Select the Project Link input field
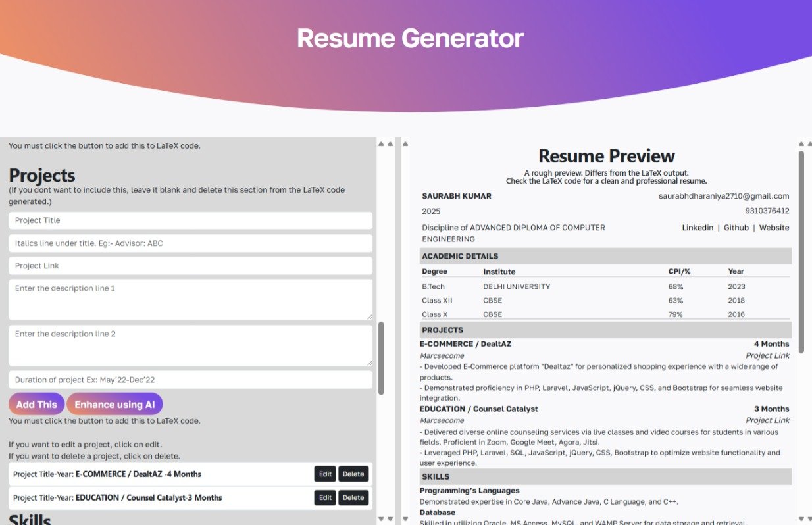The image size is (812, 525). (190, 265)
